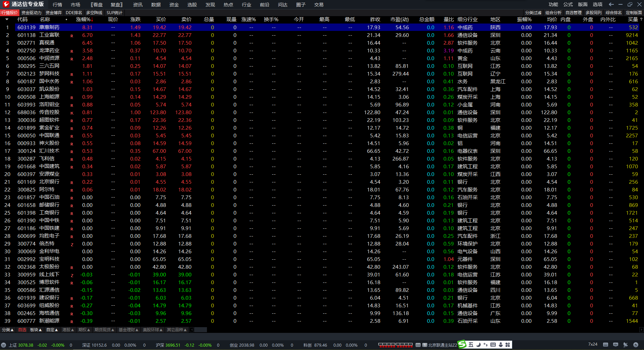This screenshot has width=644, height=350.
Task: Click the soft keyboard icon in input toolbar
Action: click(x=493, y=345)
